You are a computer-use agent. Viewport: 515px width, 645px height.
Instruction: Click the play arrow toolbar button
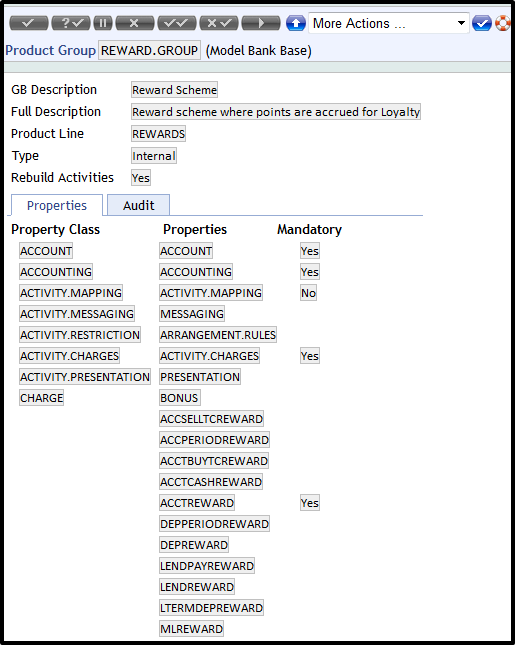(x=261, y=23)
